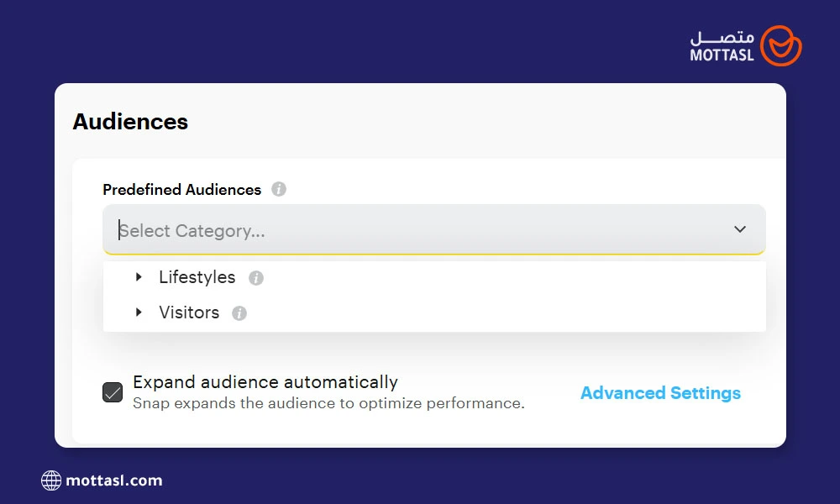Click the Audiences section heading

(130, 122)
